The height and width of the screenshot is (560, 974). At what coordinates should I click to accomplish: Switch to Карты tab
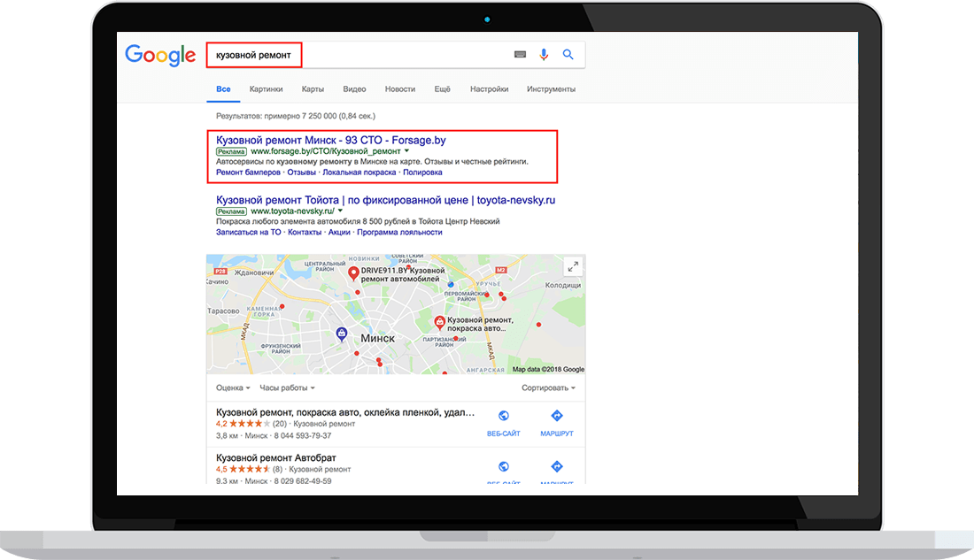(313, 89)
